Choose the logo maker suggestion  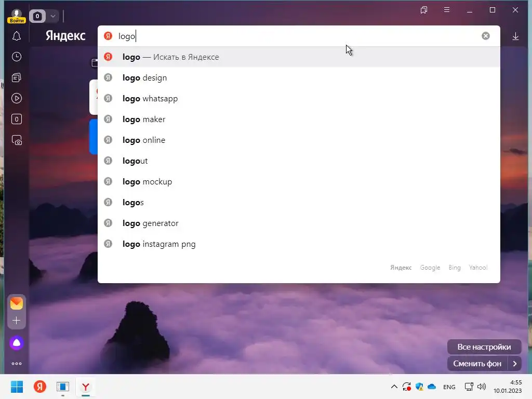point(299,119)
